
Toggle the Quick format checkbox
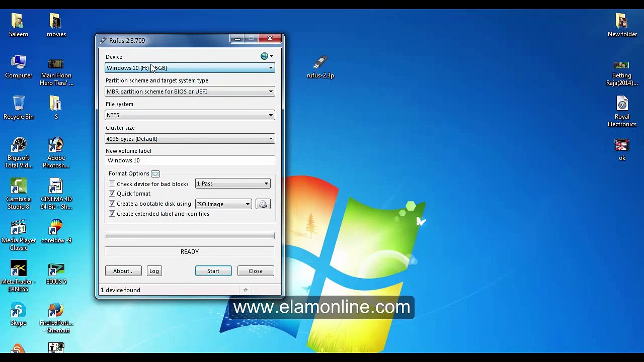(x=112, y=194)
